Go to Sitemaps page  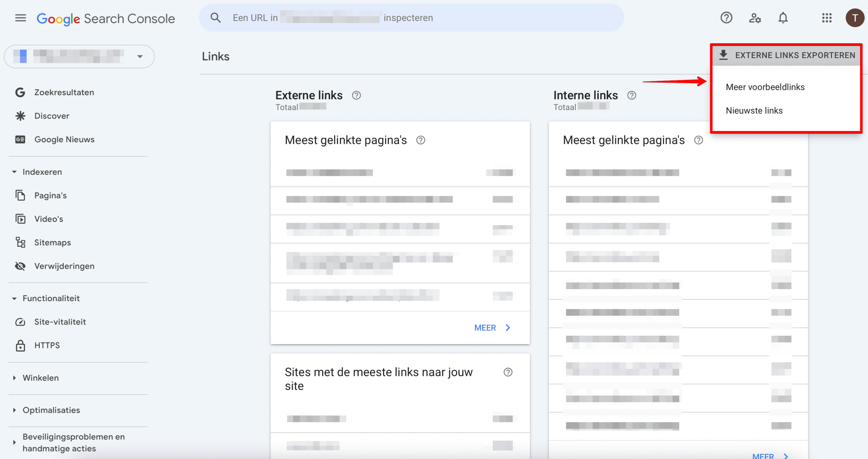pos(53,243)
